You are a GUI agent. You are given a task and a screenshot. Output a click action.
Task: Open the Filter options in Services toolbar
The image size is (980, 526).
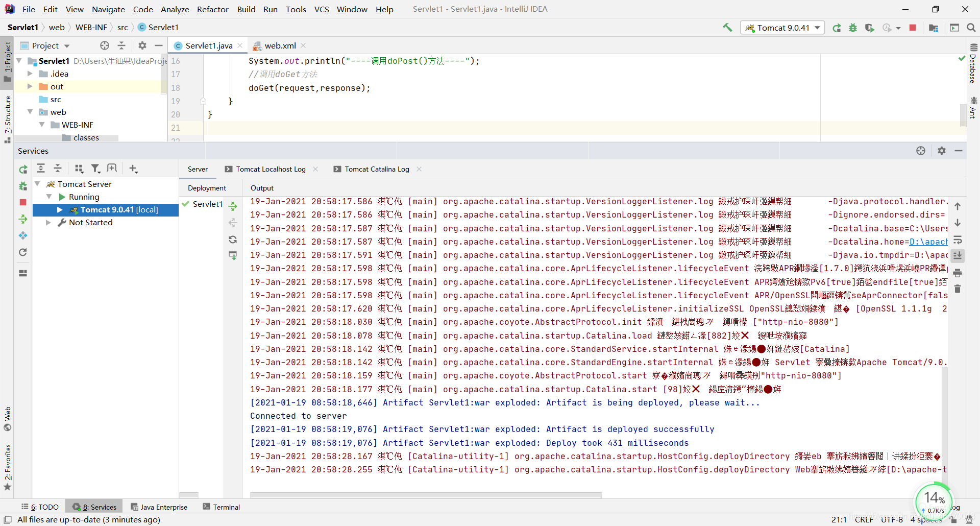[x=95, y=169]
